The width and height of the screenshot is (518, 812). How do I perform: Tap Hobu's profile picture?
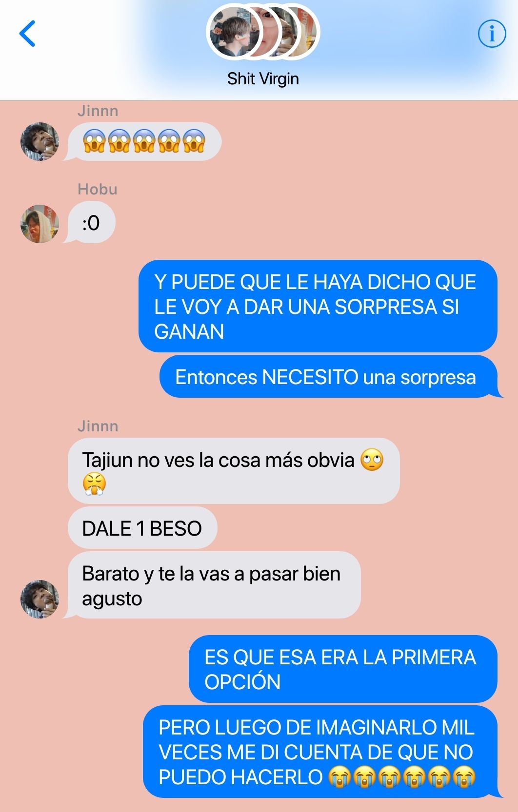tap(40, 224)
